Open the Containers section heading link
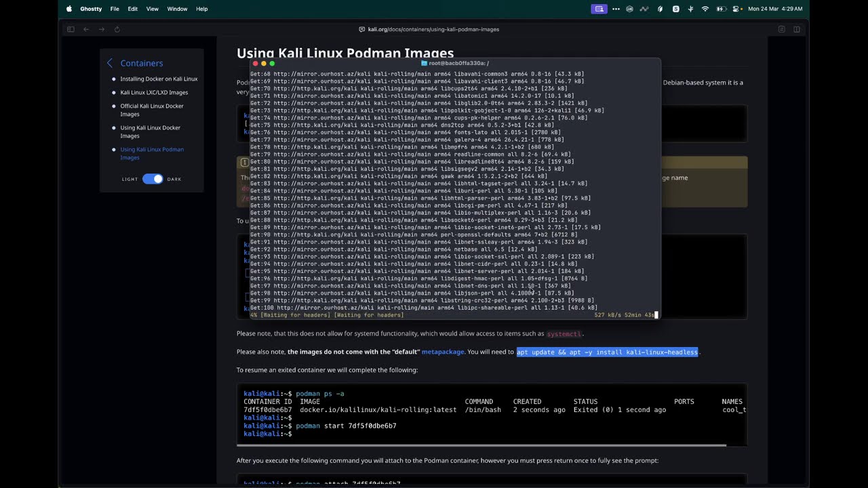This screenshot has width=868, height=488. [142, 63]
